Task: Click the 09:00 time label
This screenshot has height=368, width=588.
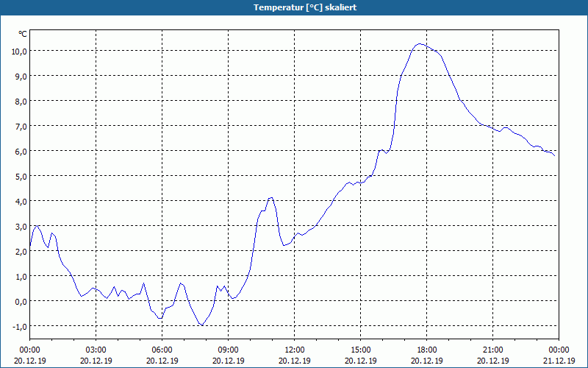Action: click(228, 350)
